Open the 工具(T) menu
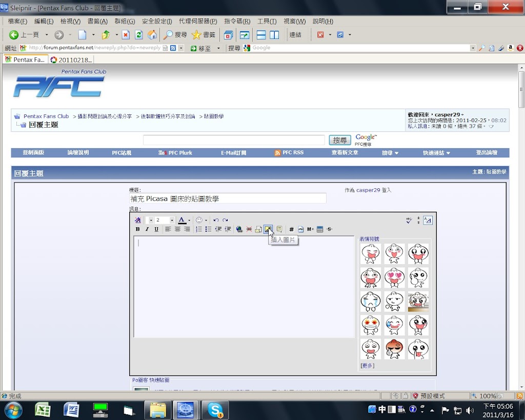 pyautogui.click(x=267, y=21)
